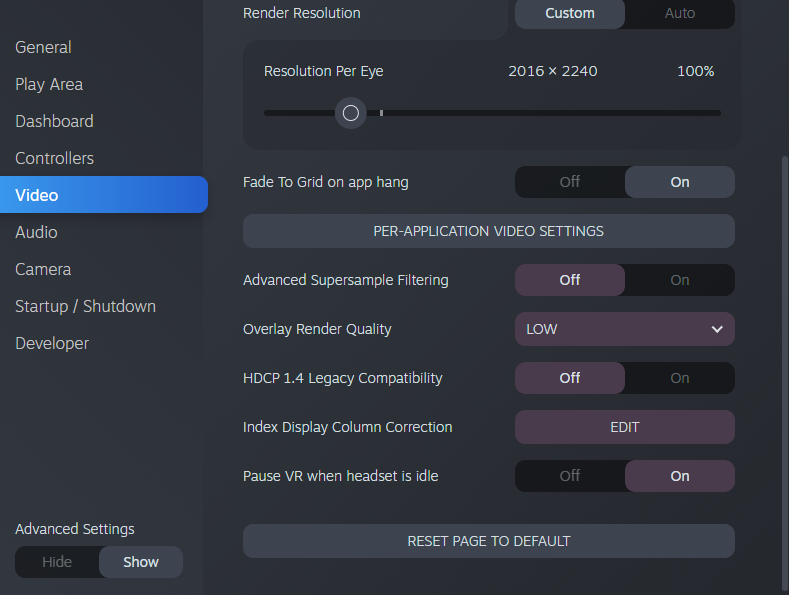
Task: Hide Advanced Settings
Action: [57, 562]
